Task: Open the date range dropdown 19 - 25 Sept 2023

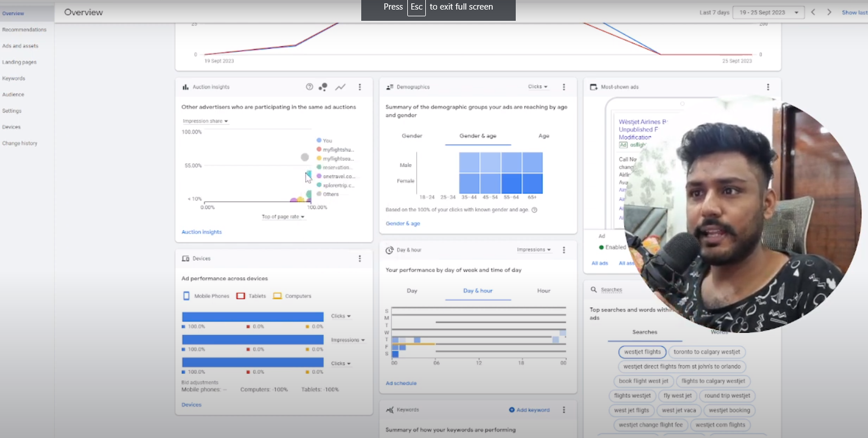Action: pyautogui.click(x=768, y=12)
